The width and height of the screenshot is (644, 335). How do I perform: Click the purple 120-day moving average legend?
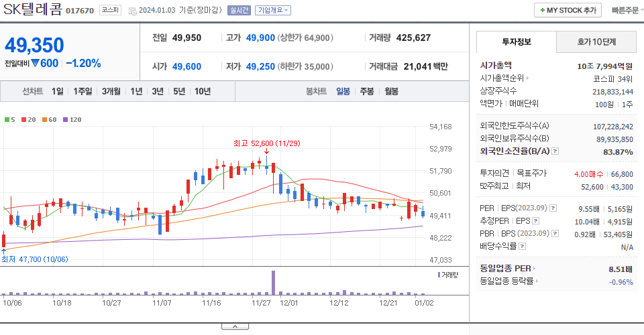pyautogui.click(x=72, y=120)
